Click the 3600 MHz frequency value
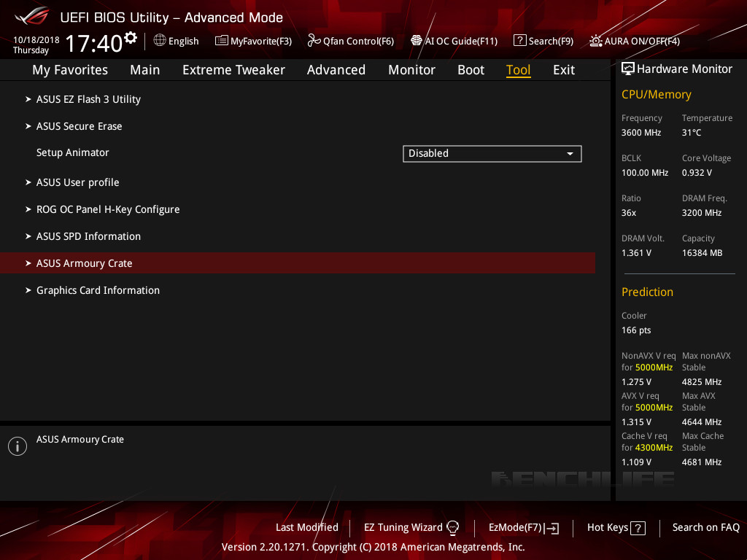Screen dimensions: 747x560 pos(641,133)
